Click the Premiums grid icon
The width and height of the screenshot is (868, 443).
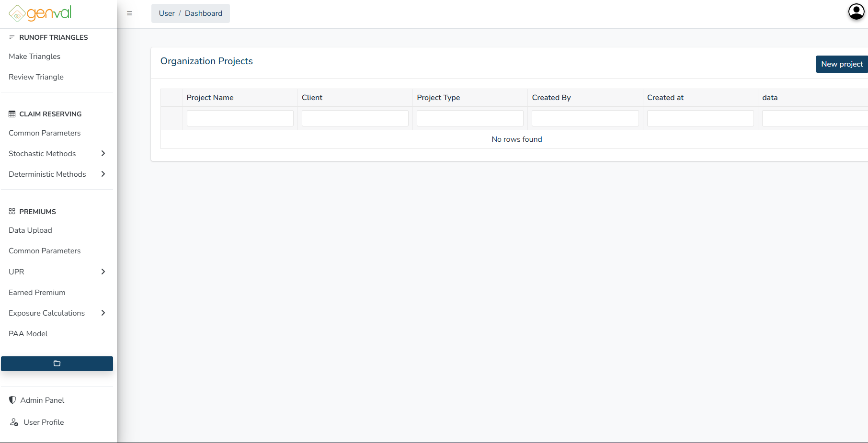(x=11, y=211)
